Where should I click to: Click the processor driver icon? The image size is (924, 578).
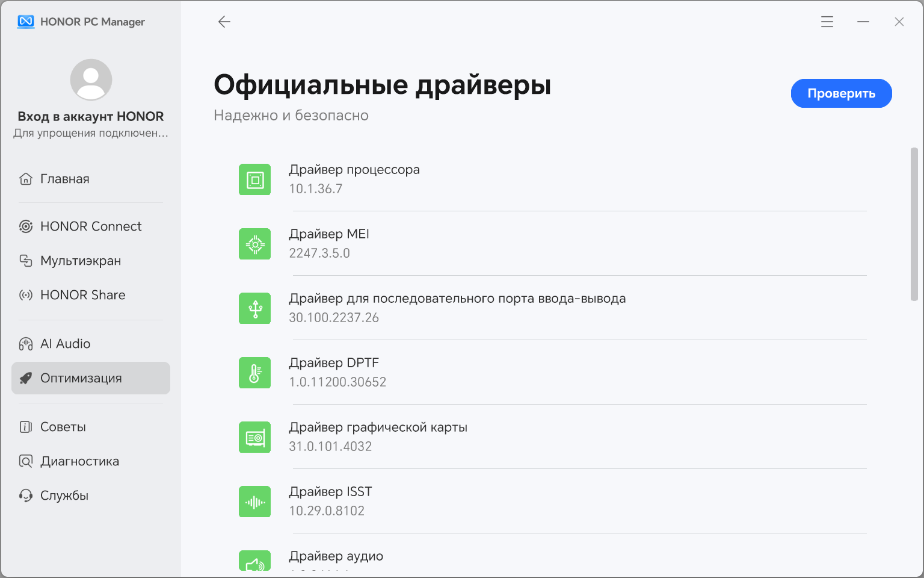click(x=255, y=179)
